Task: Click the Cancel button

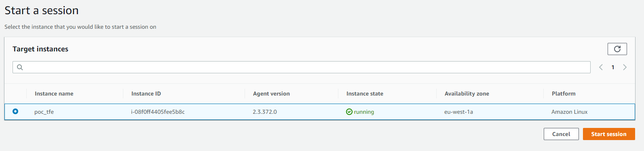Action: [561, 134]
